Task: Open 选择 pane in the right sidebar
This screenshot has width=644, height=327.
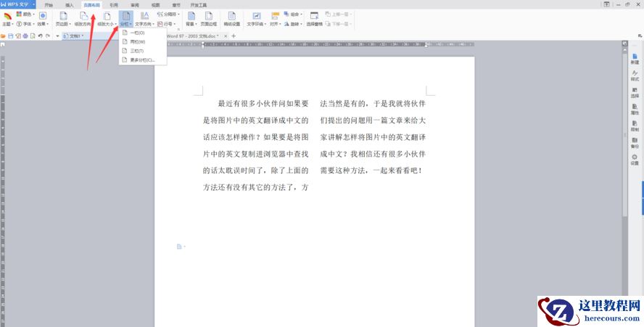Action: (x=635, y=92)
